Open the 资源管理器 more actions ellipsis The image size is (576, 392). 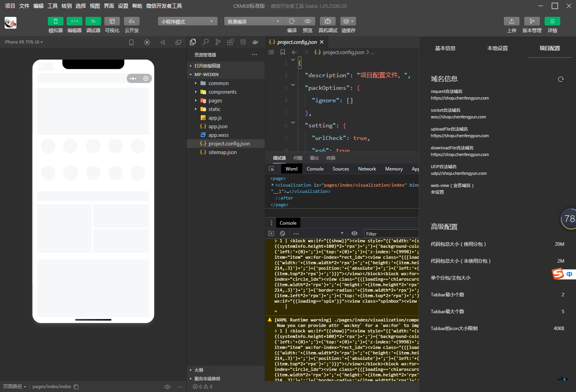tap(254, 54)
